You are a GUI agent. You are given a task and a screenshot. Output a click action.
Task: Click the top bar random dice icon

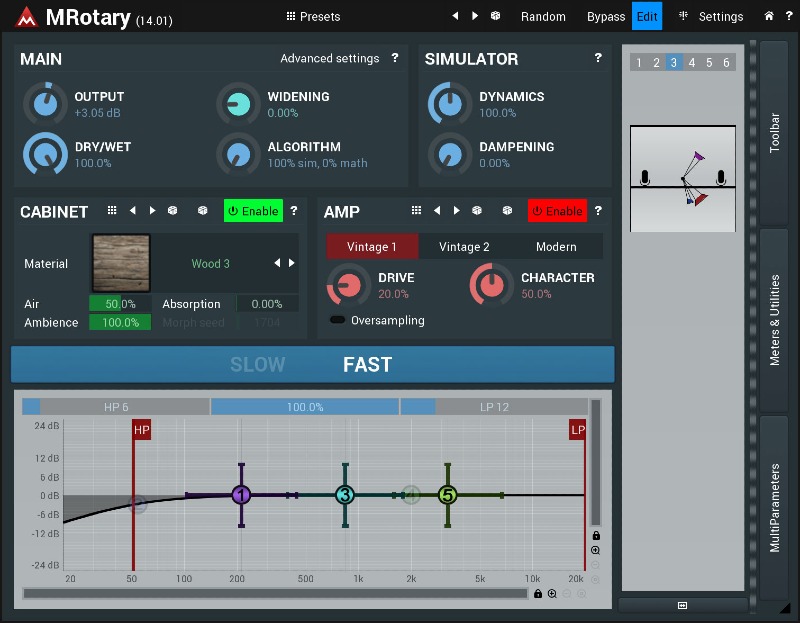pyautogui.click(x=495, y=16)
